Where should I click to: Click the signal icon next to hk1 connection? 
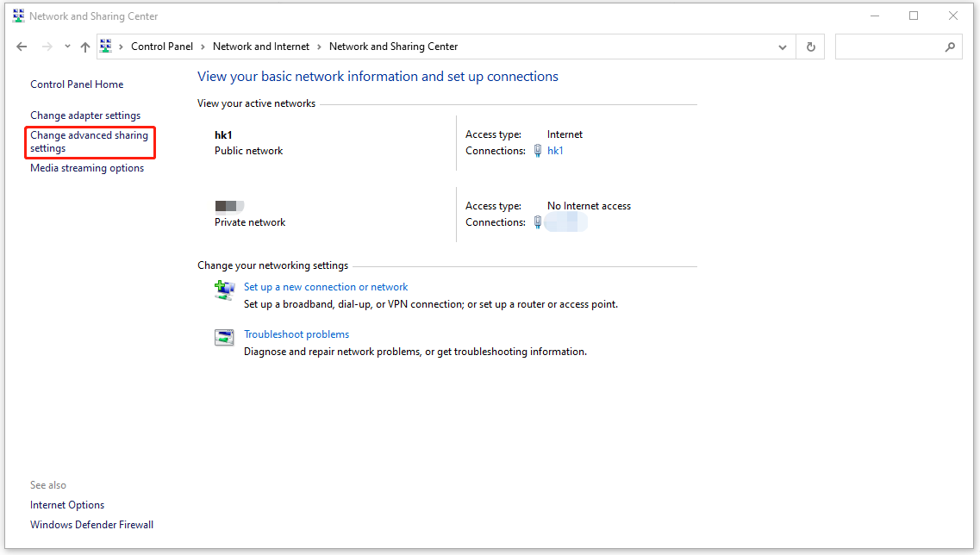click(537, 150)
